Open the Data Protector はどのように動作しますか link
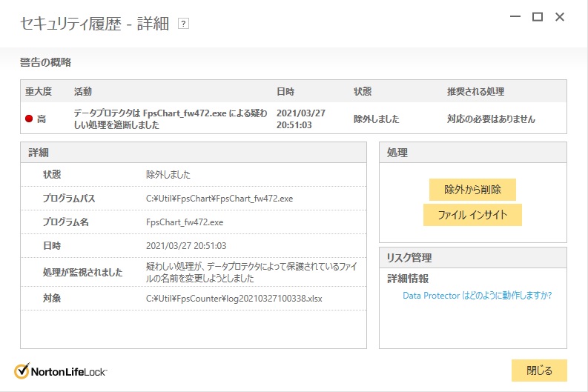588x392 pixels. 477,295
